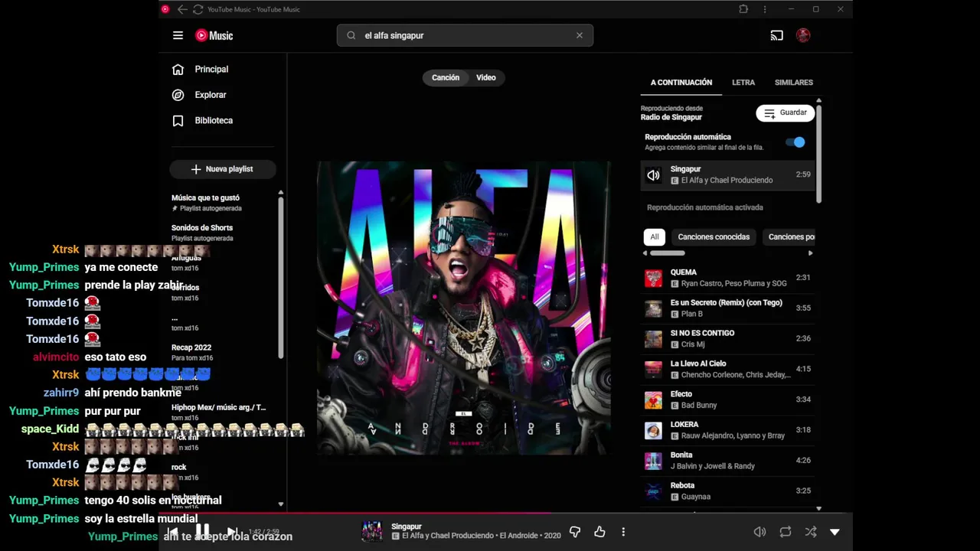Switch to Canción mode
Image resolution: width=980 pixels, height=551 pixels.
[446, 77]
